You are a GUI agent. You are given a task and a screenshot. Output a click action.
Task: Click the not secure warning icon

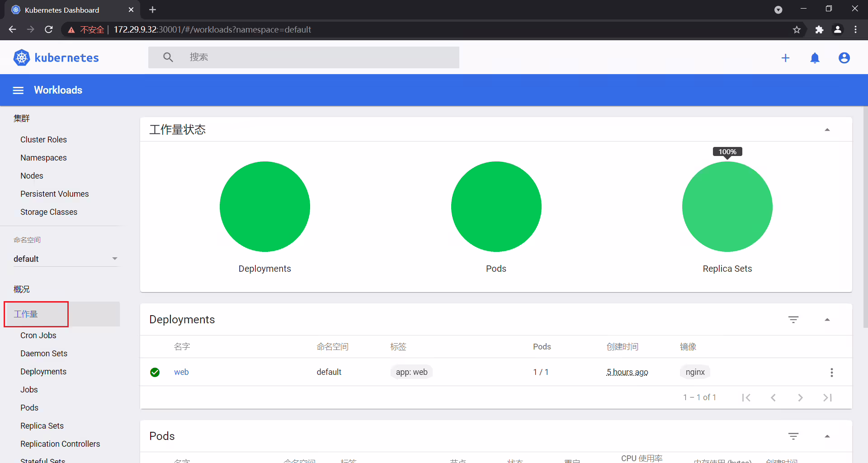pyautogui.click(x=71, y=30)
